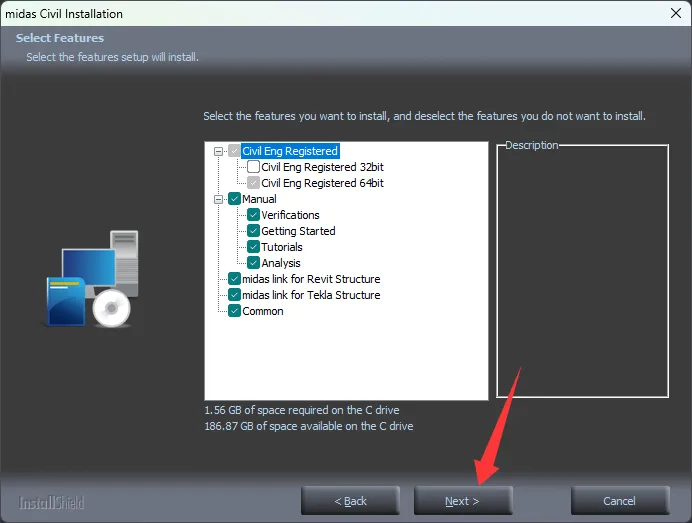Screen dimensions: 692x523
Task: Uncheck the Tutorials checkbox
Action: [253, 247]
